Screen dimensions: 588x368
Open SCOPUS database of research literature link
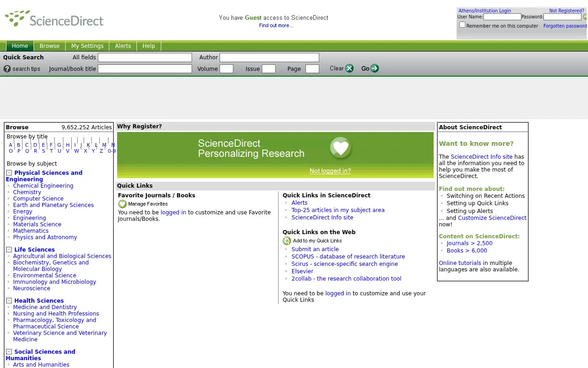tap(348, 257)
